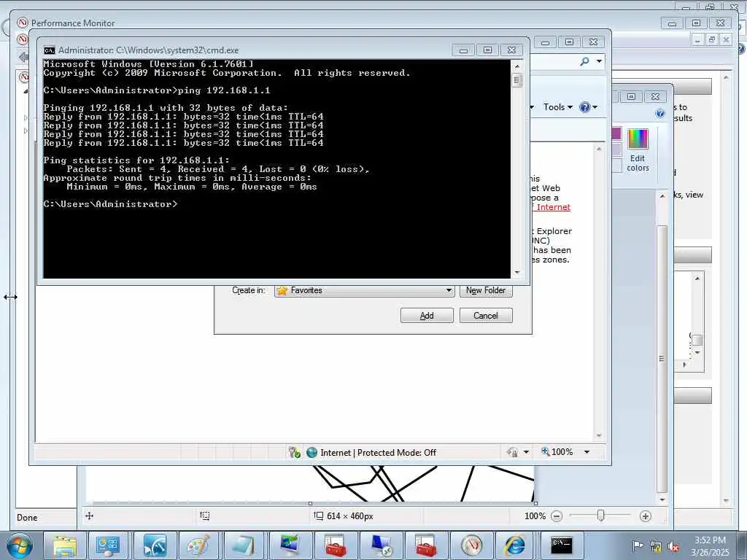Image resolution: width=747 pixels, height=560 pixels.
Task: Click the Paint zoom out minus button
Action: [x=557, y=516]
